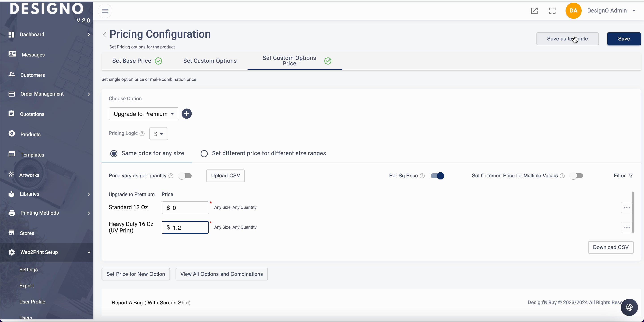Switch to Set Custom Options tab
Image resolution: width=644 pixels, height=322 pixels.
point(210,61)
